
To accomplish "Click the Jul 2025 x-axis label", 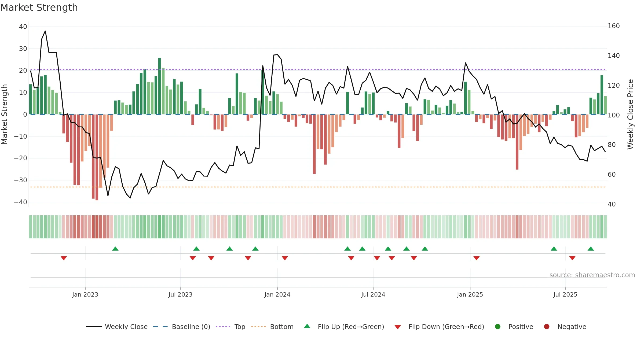I will [x=565, y=295].
